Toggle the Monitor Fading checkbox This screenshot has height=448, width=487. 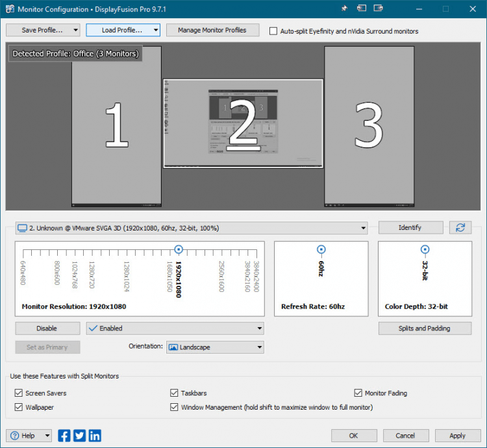pos(358,393)
